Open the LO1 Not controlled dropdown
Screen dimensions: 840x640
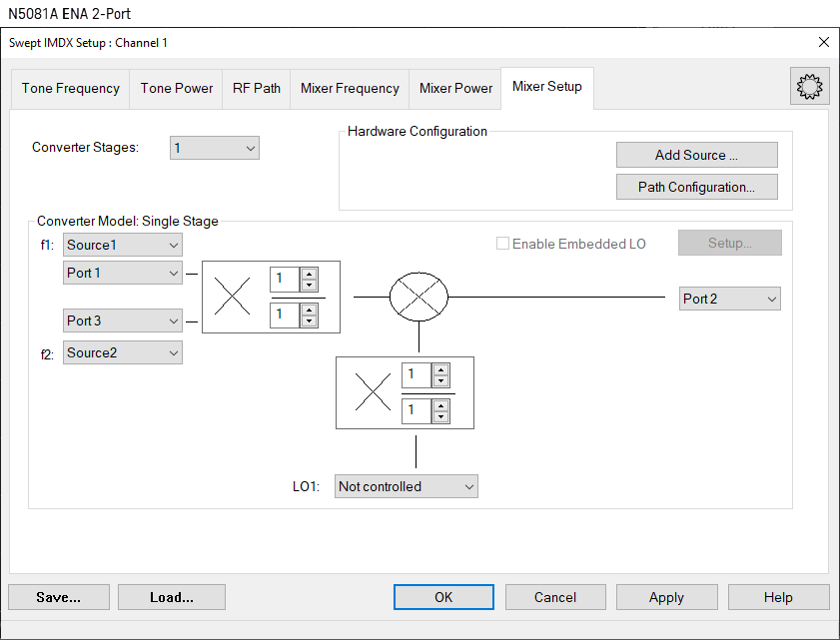[x=406, y=486]
